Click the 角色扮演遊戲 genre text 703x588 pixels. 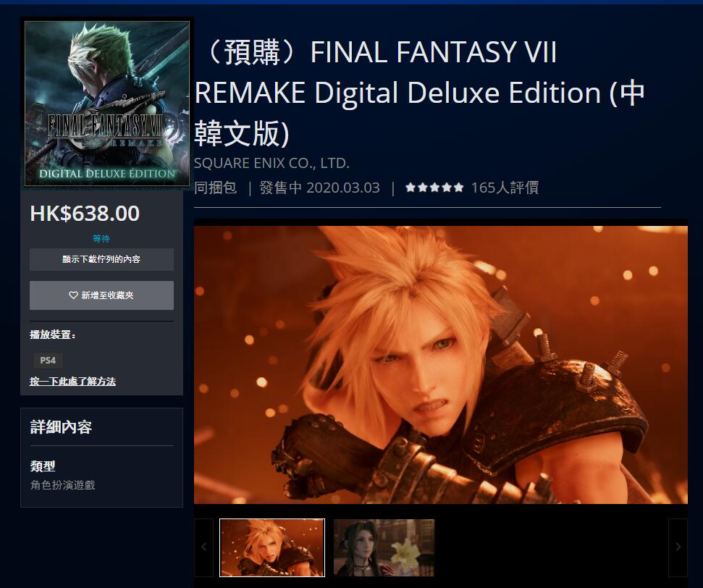(63, 485)
